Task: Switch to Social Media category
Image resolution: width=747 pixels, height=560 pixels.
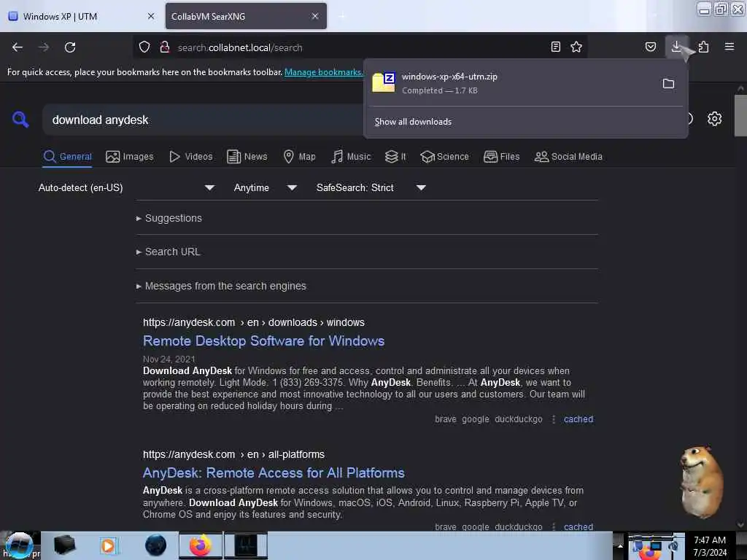Action: pos(568,157)
